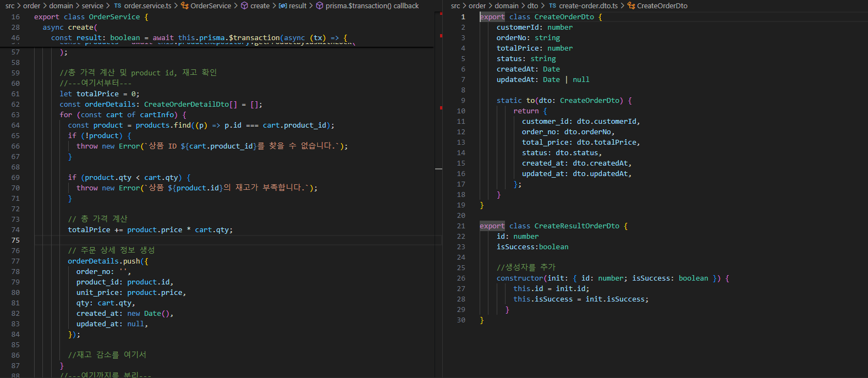Jump to sticky line 'async create('

point(70,28)
